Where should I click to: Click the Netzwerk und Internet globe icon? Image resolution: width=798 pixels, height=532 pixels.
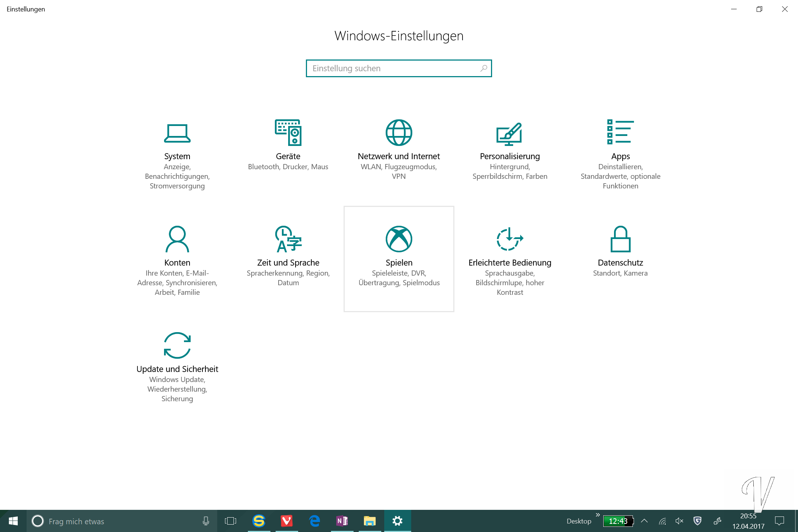pos(399,133)
